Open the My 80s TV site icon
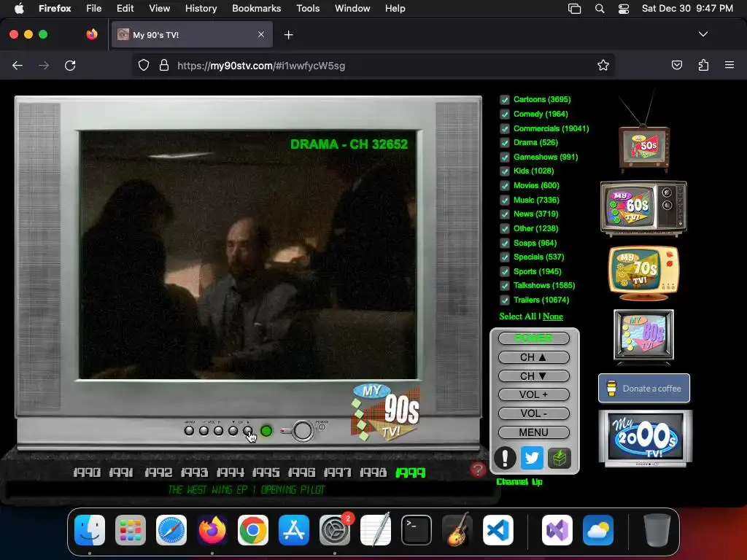Viewport: 747px width, 560px height. point(643,336)
